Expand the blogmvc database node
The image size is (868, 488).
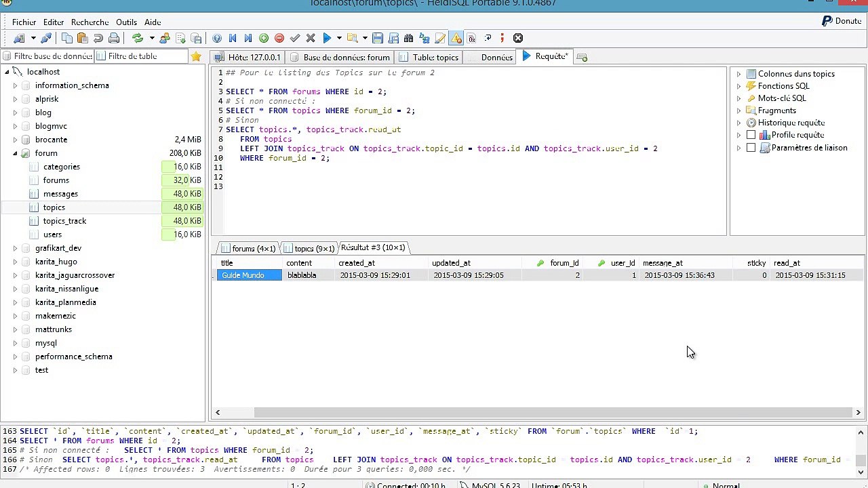click(x=15, y=126)
